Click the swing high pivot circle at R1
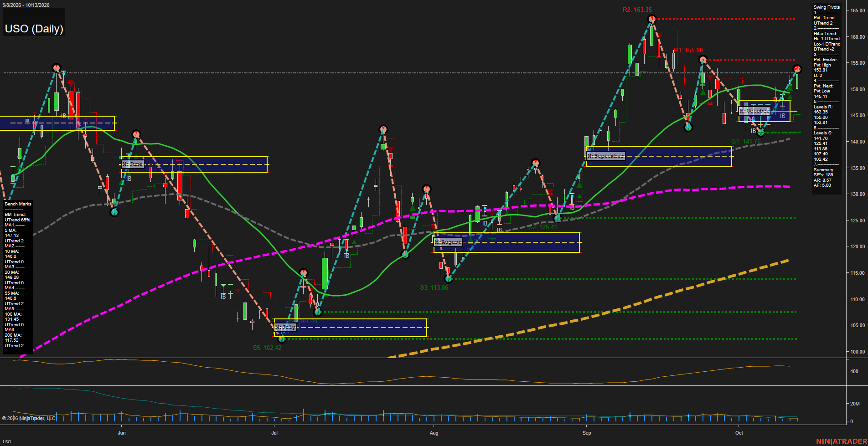868x446 pixels. pyautogui.click(x=703, y=60)
